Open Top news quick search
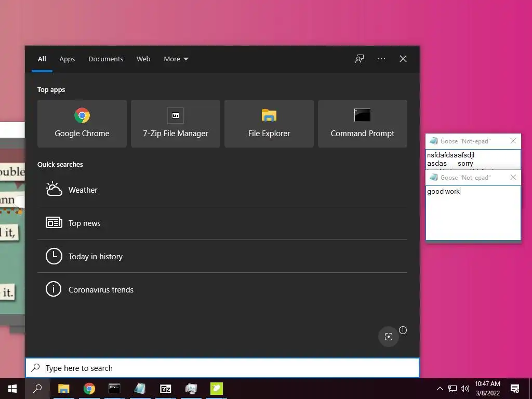 point(222,223)
